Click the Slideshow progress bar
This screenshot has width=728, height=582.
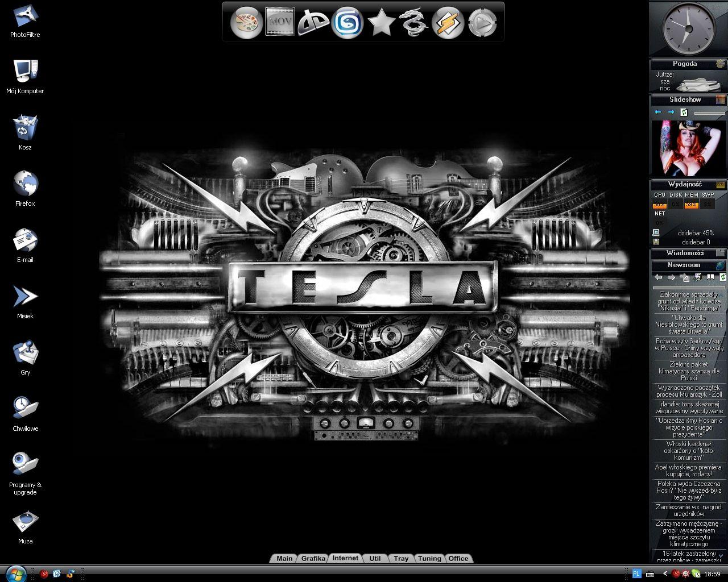pos(710,113)
